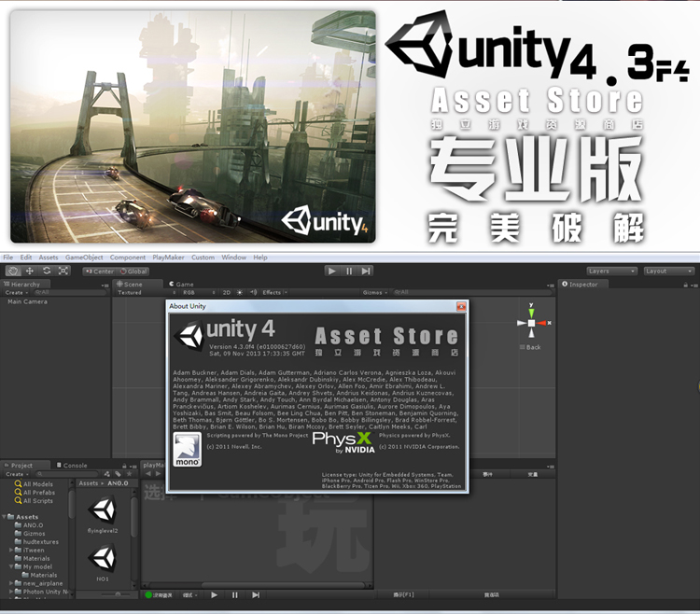Select the Hand tool in toolbar
The height and width of the screenshot is (614, 700).
tap(13, 271)
